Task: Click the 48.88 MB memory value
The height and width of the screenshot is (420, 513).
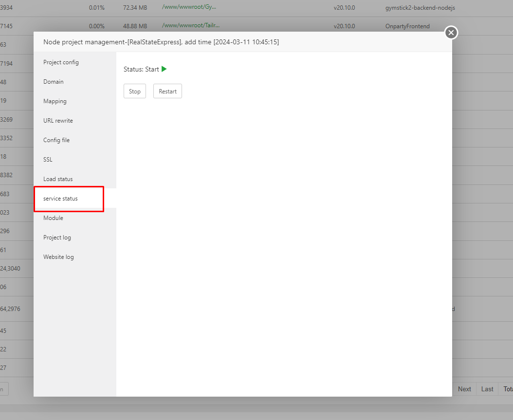Action: (x=135, y=26)
